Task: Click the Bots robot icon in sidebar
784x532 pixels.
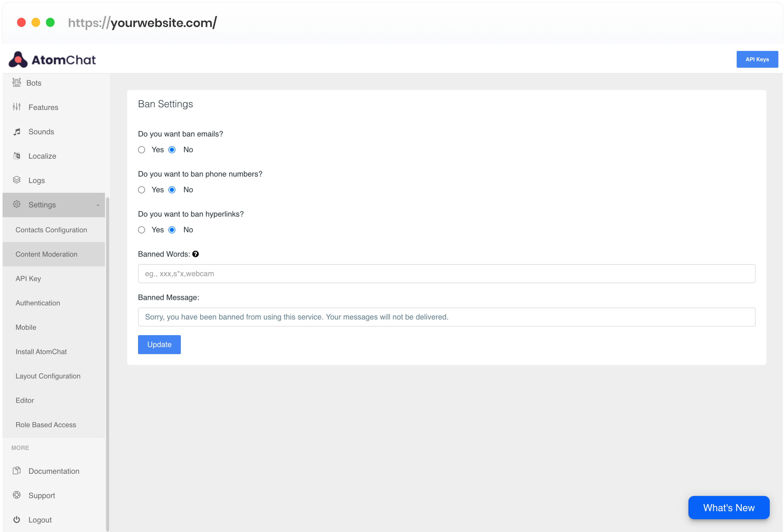Action: click(17, 83)
